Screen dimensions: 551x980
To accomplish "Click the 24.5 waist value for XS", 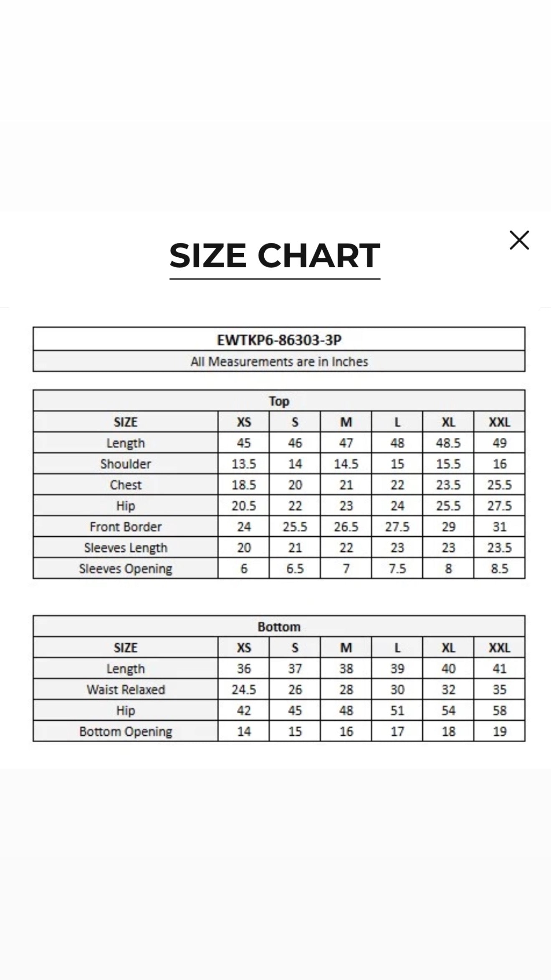I will 244,689.
